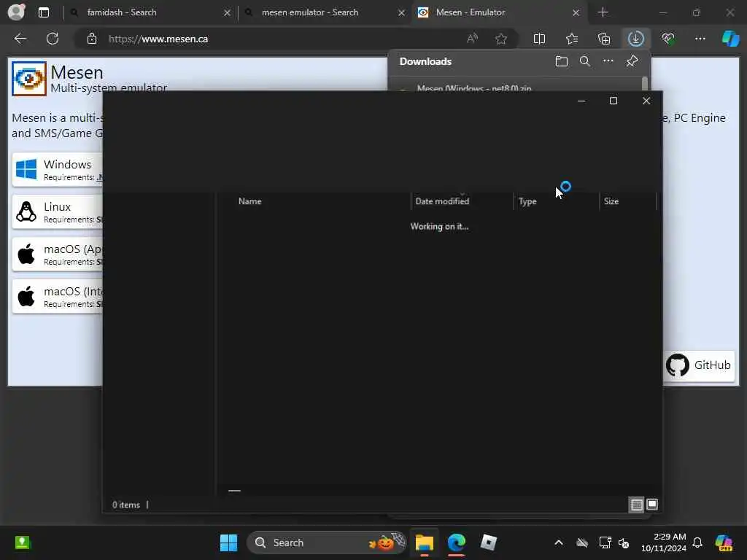Switch File Explorer to large thumbnails view
Image resolution: width=747 pixels, height=560 pixels.
[652, 505]
